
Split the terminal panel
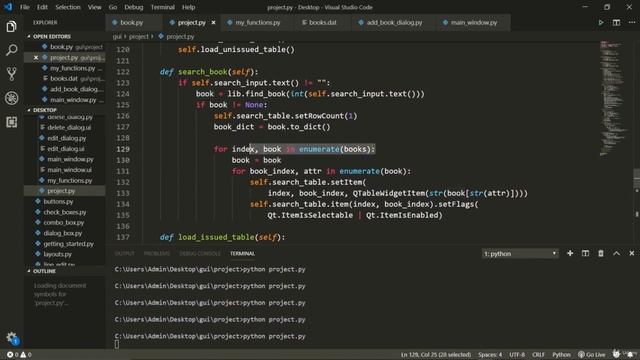tap(585, 253)
